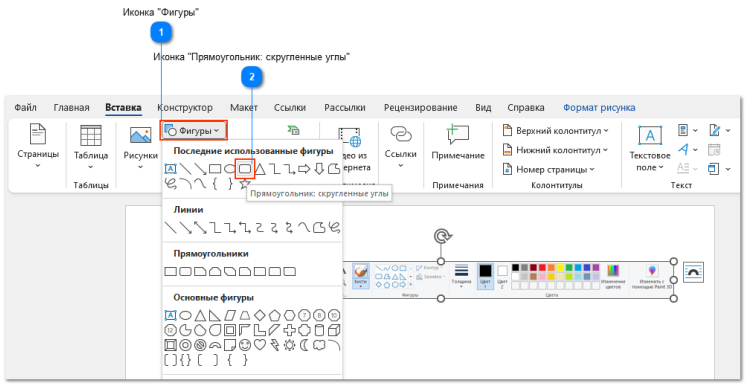Select double-arrow line under Линии

coord(200,228)
